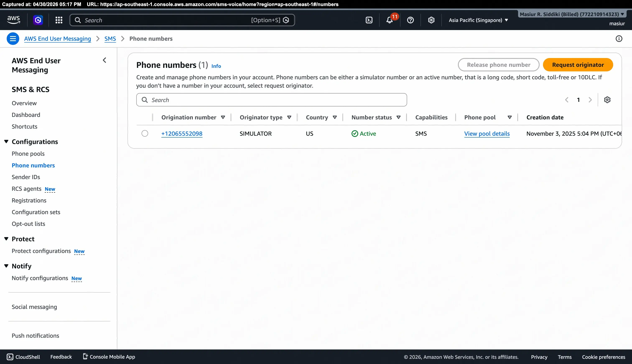Collapse the Protect section
The image size is (632, 364).
coord(6,239)
